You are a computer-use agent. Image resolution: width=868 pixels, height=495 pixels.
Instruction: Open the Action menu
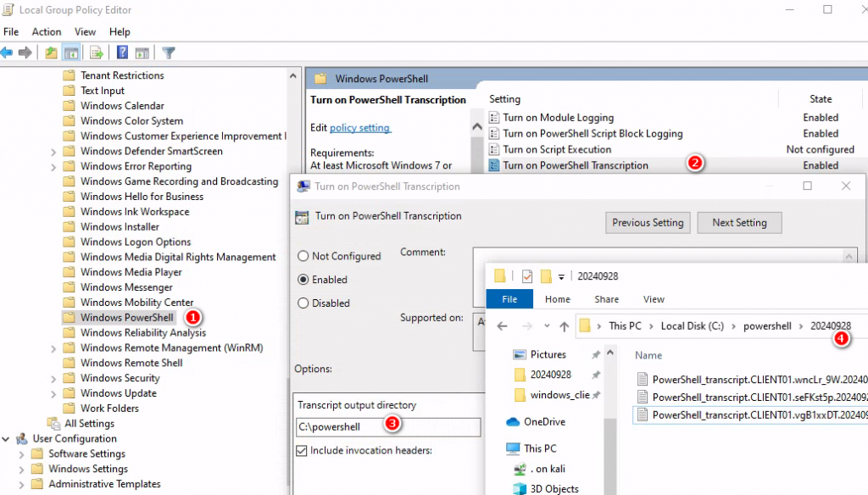pos(47,31)
